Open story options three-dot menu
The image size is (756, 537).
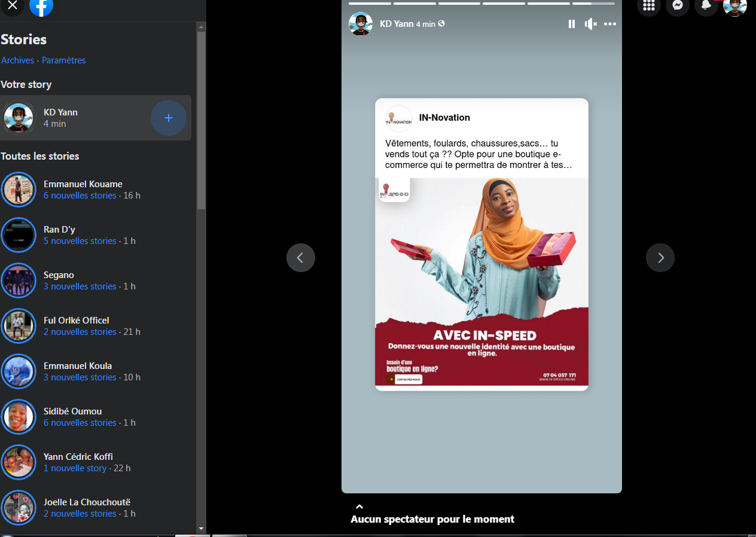609,24
